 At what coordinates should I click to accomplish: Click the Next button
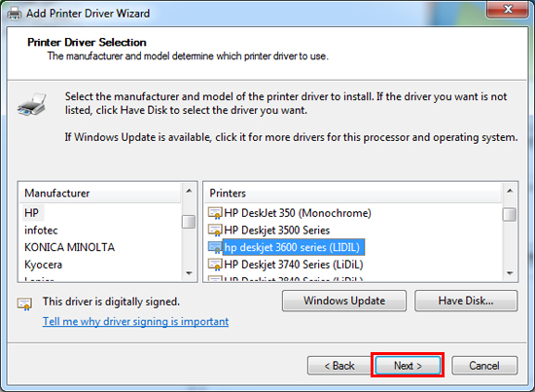(x=408, y=366)
